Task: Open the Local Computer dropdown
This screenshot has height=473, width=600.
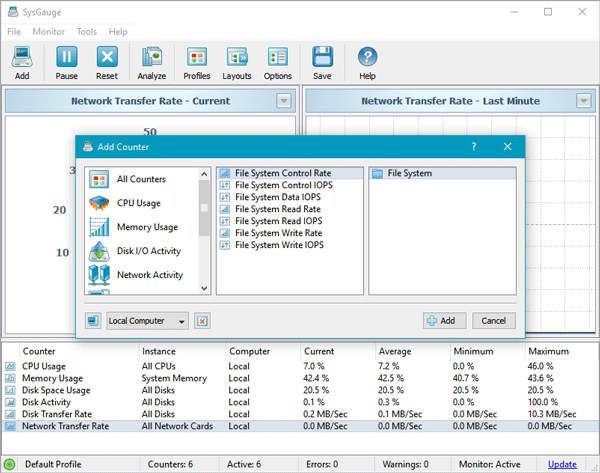Action: (x=147, y=321)
